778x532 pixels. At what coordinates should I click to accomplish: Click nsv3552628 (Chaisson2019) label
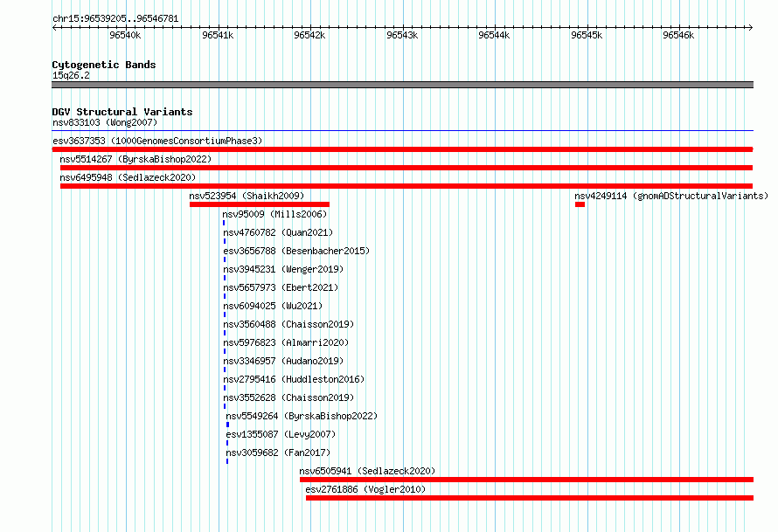(x=288, y=397)
